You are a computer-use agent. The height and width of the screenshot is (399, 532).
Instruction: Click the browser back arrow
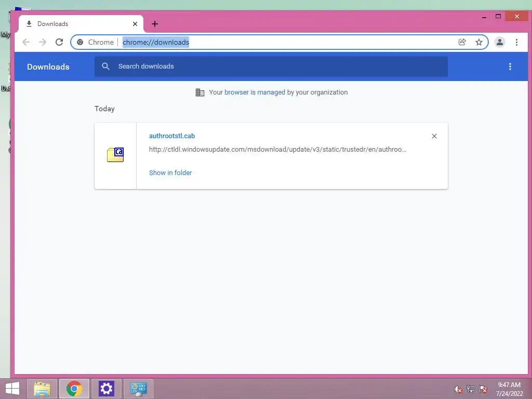tap(26, 42)
